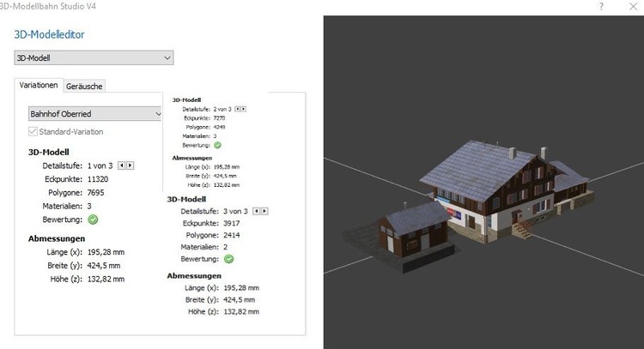Click green Bewertung checkmark for level 3

(228, 259)
